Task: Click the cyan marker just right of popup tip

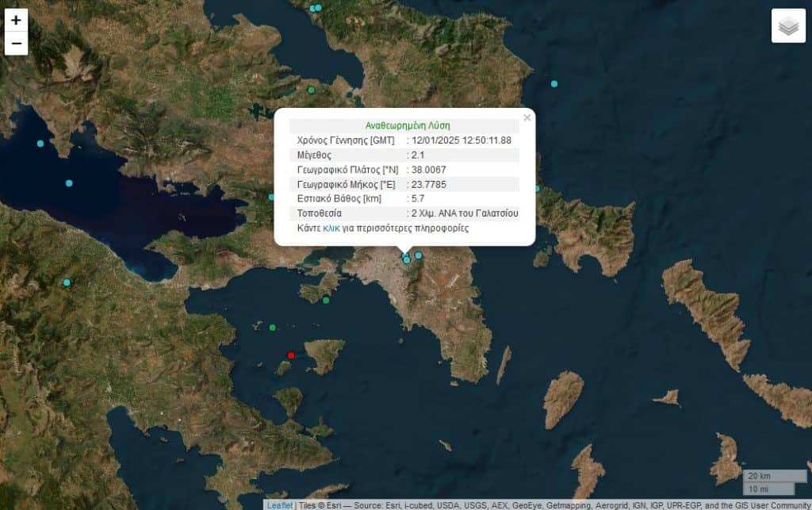Action: coord(419,255)
